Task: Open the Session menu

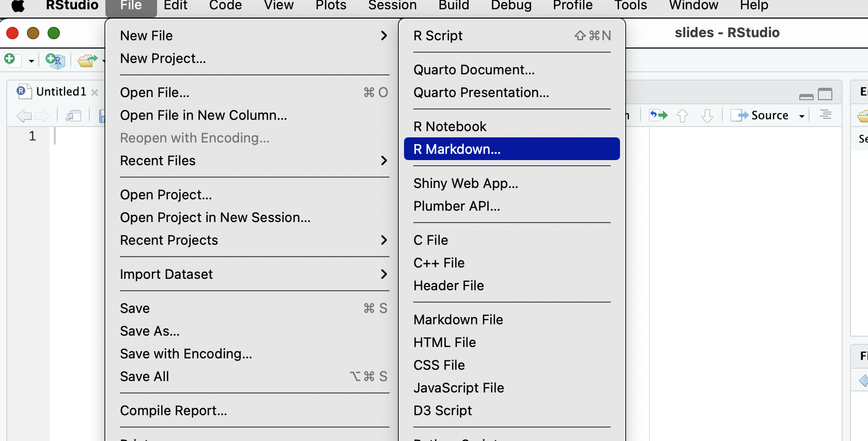Action: 392,5
